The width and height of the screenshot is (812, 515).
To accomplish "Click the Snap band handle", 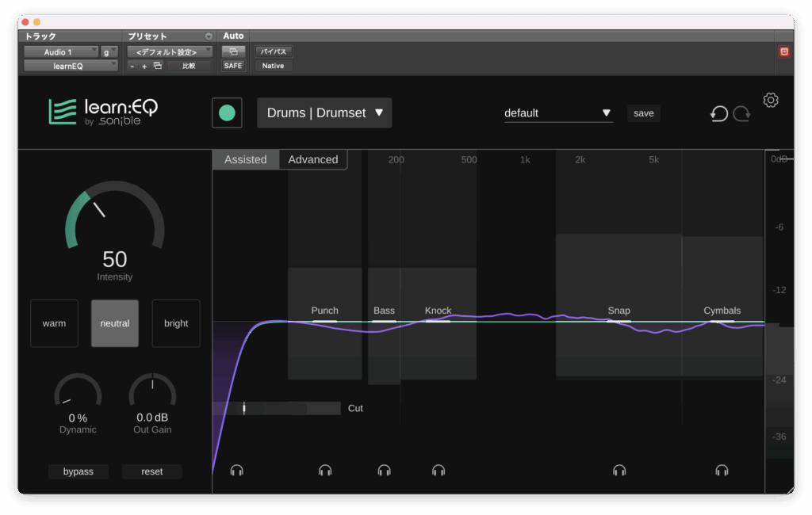I will [x=619, y=322].
